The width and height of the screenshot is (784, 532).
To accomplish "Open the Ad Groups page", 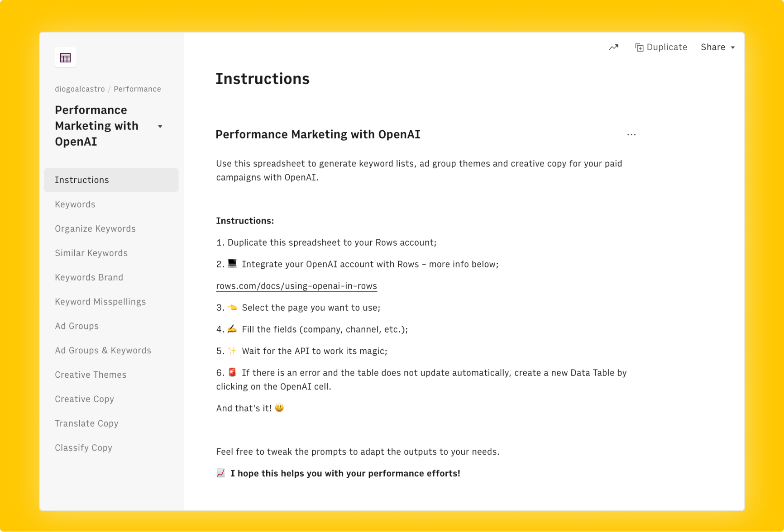I will point(76,326).
